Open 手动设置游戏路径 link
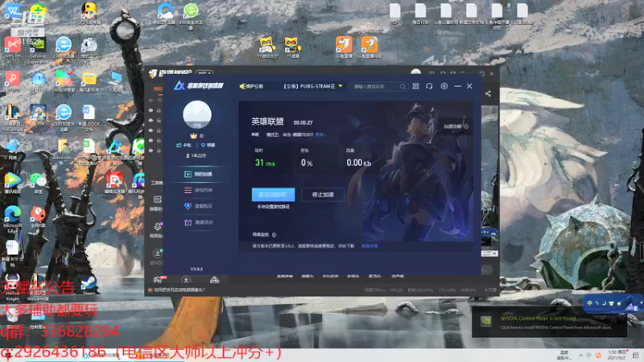 click(x=273, y=207)
